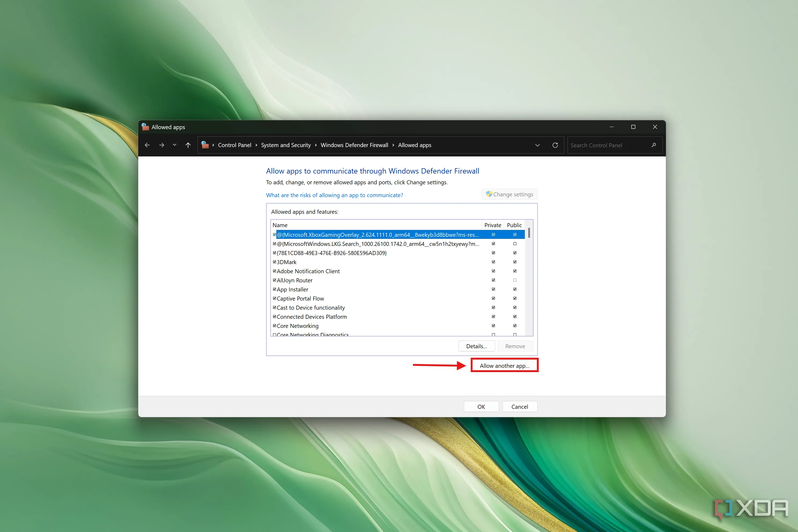Screen dimensions: 798x532
Task: Open the Recent locations dropdown chevron
Action: pyautogui.click(x=174, y=145)
